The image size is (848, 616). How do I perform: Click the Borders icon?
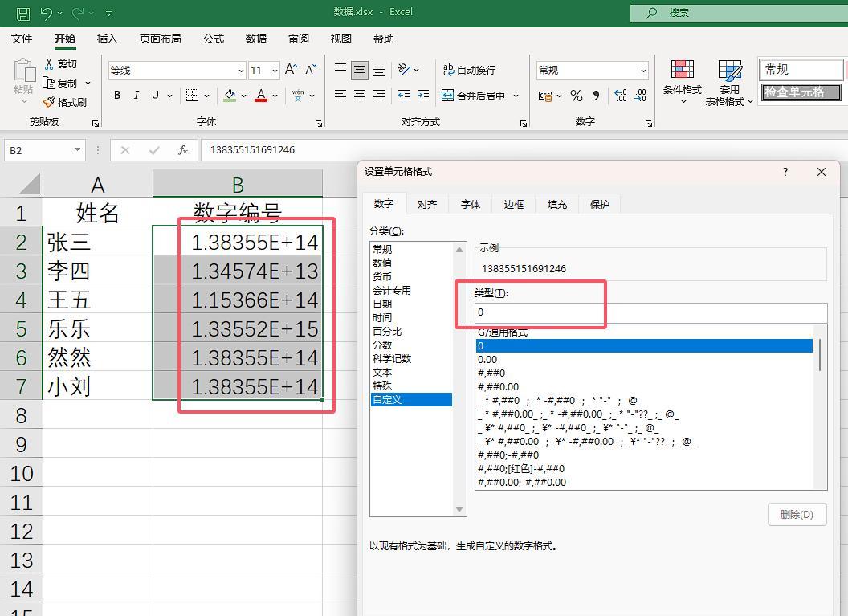pos(192,96)
